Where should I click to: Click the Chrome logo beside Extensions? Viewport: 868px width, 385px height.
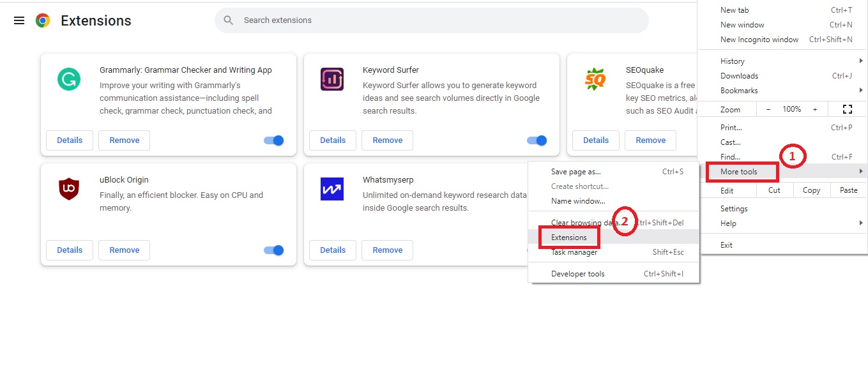pos(43,20)
